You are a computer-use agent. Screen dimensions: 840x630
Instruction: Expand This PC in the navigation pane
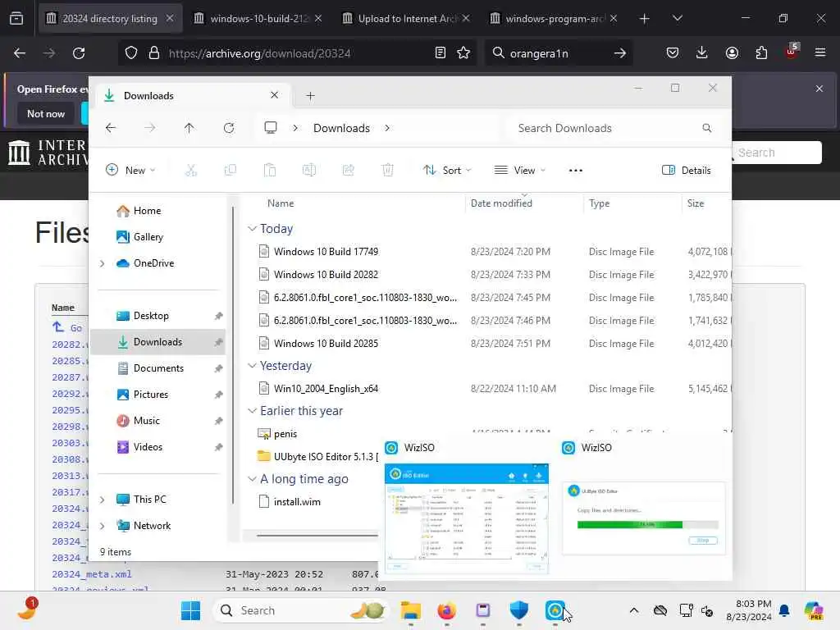[x=102, y=500]
